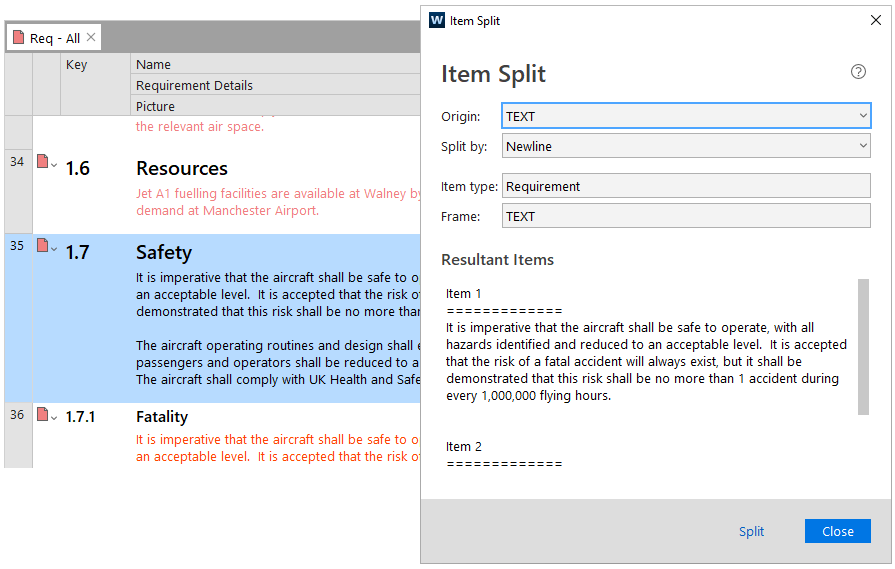The height and width of the screenshot is (569, 895).
Task: Open the Origin dropdown showing TEXT
Action: 686,116
